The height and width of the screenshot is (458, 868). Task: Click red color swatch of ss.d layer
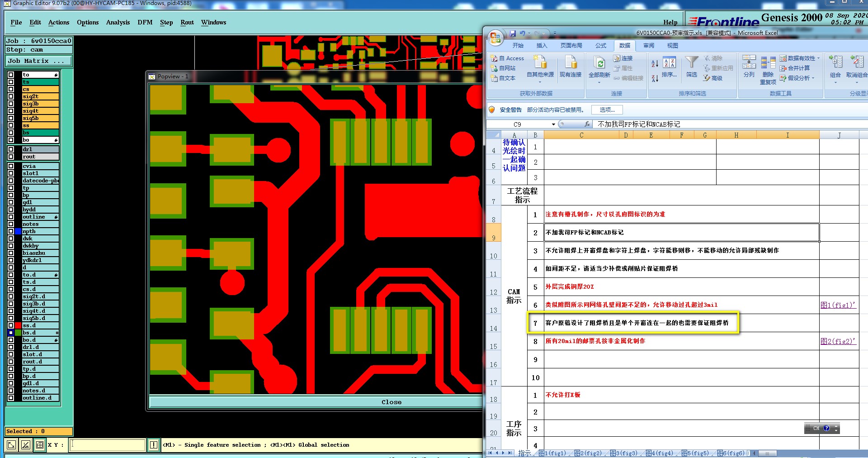[18, 325]
